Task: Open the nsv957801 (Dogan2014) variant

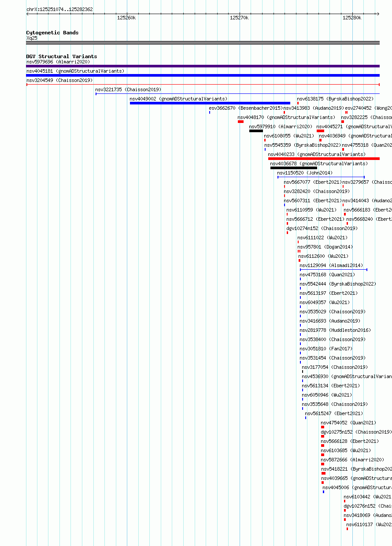Action: tap(325, 247)
